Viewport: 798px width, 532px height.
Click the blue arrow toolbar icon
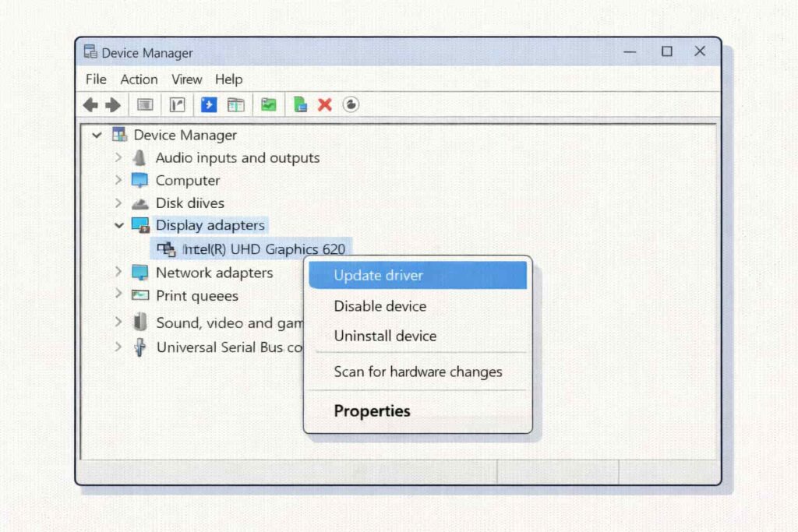click(209, 104)
